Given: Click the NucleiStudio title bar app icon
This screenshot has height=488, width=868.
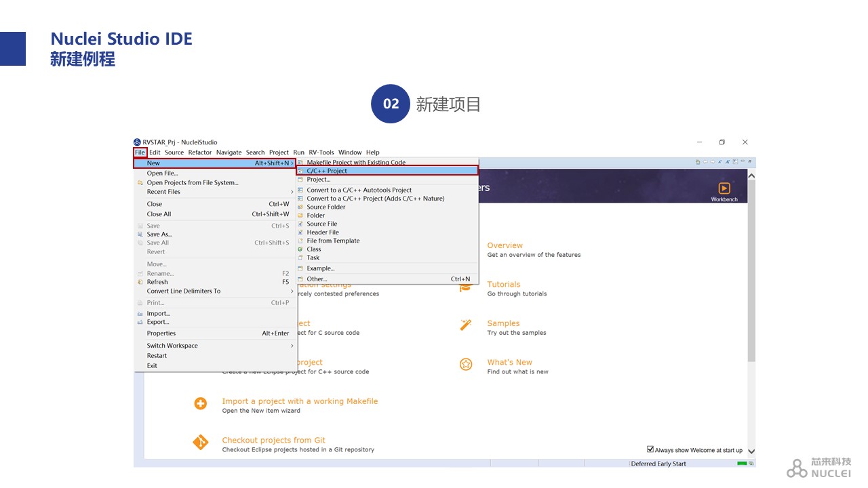Looking at the screenshot, I should [137, 142].
